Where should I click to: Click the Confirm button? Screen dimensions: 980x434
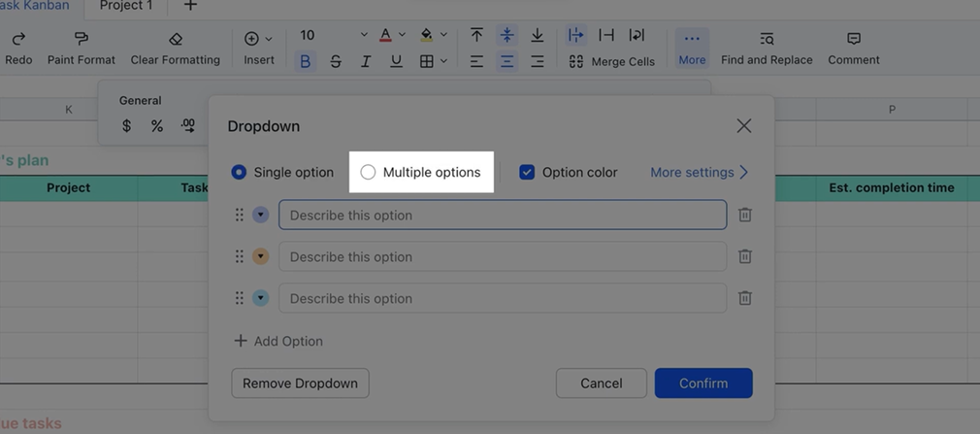pos(703,383)
